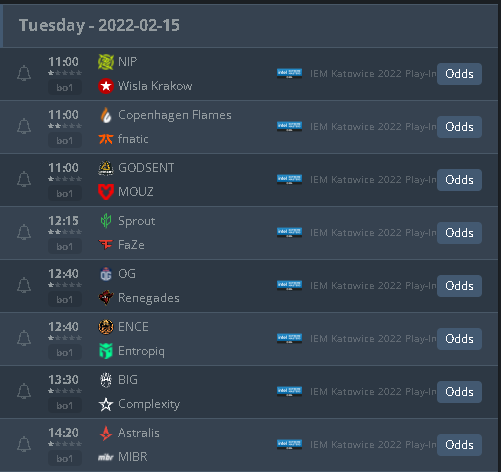Click the Copenhagen Flames flame logo
The image size is (501, 472).
tap(106, 115)
